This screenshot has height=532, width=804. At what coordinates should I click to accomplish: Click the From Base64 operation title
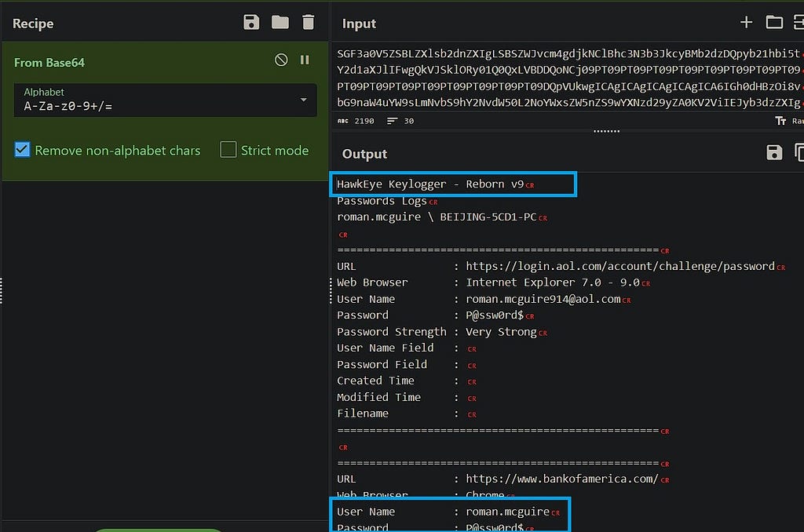49,63
